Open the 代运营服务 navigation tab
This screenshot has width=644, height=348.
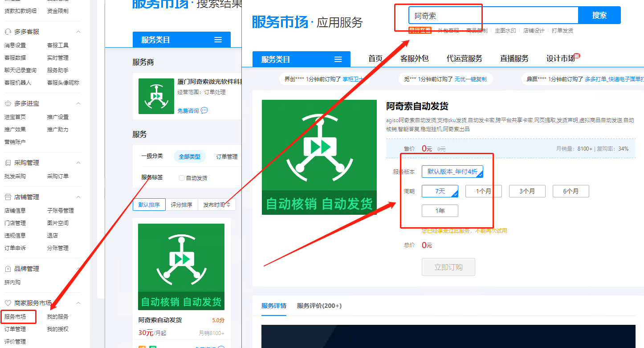tap(465, 59)
